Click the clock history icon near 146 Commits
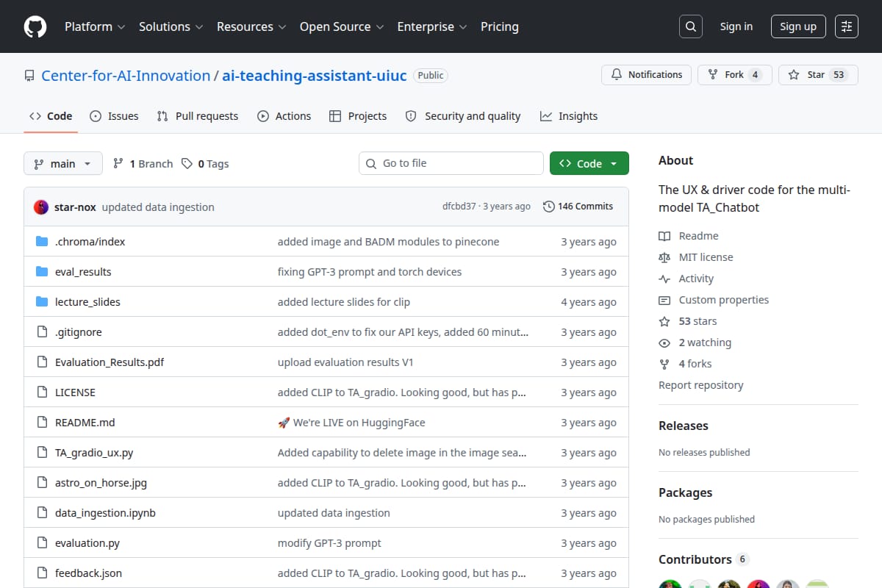 548,207
